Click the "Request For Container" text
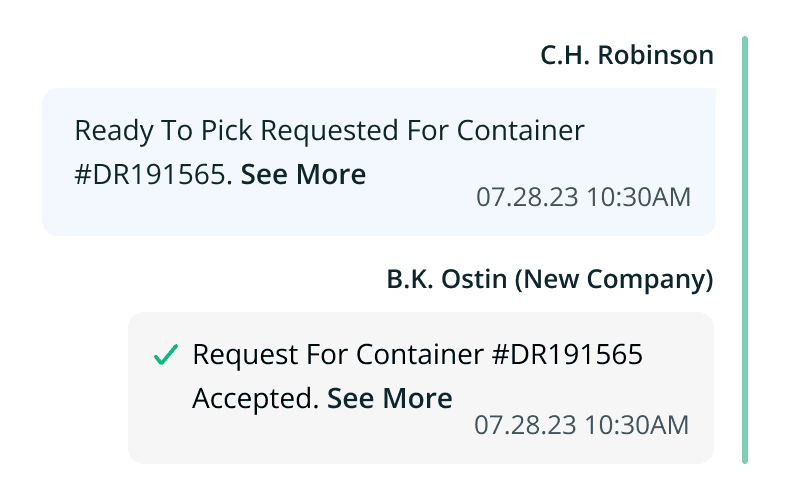The height and width of the screenshot is (500, 790). click(335, 355)
